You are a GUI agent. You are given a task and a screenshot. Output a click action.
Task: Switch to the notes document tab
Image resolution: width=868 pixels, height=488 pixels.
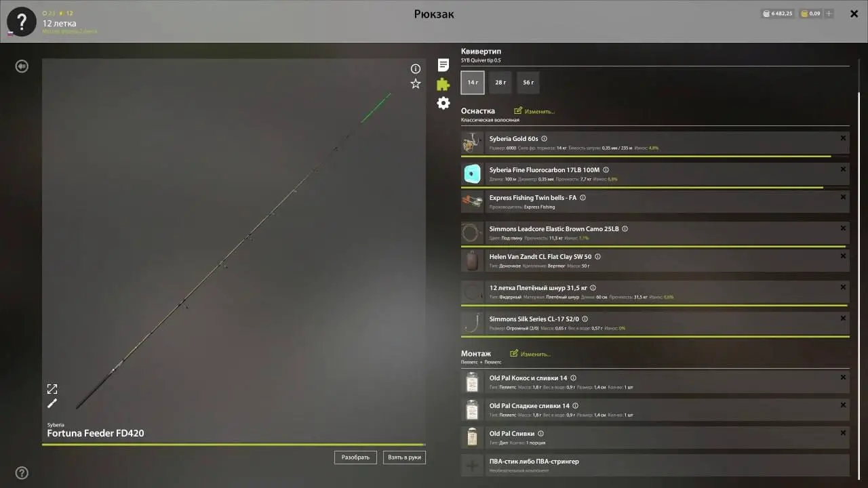point(443,65)
